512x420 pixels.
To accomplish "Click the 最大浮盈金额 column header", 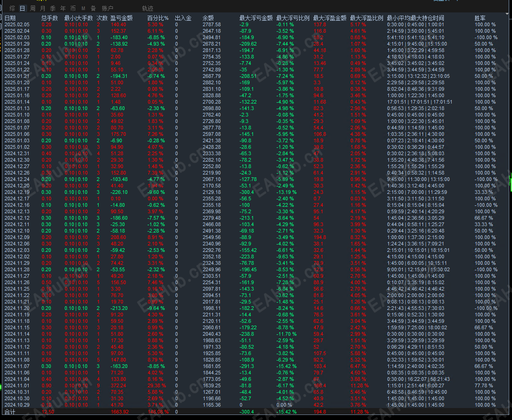I will click(330, 18).
